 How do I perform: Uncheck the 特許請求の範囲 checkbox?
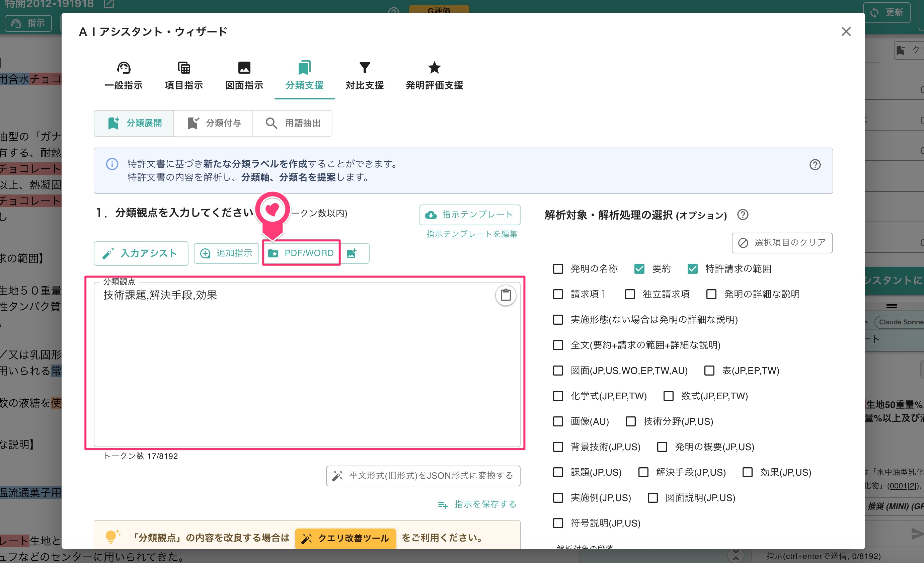[692, 269]
